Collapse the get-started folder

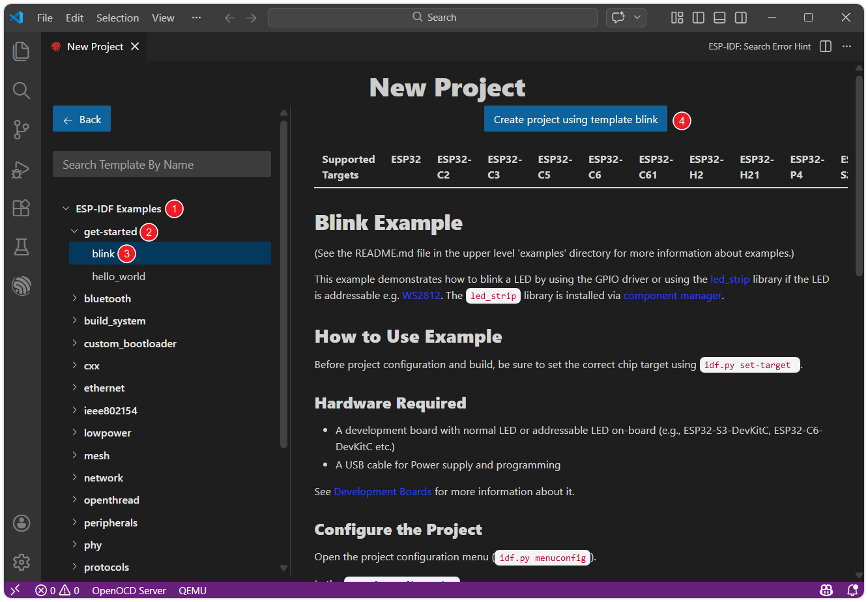(x=109, y=231)
